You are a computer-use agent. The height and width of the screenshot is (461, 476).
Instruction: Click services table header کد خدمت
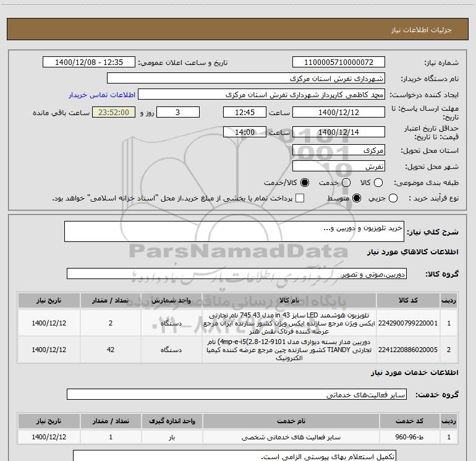tap(409, 421)
